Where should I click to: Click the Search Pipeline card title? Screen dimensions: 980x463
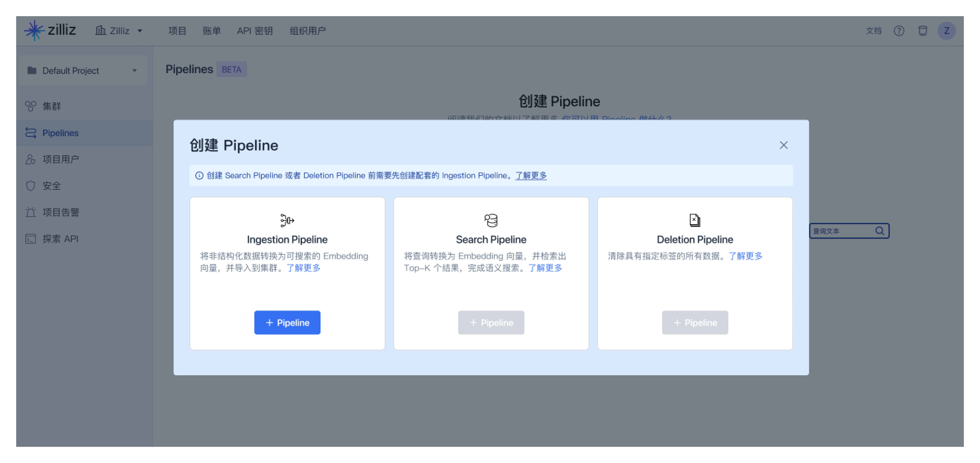click(491, 239)
